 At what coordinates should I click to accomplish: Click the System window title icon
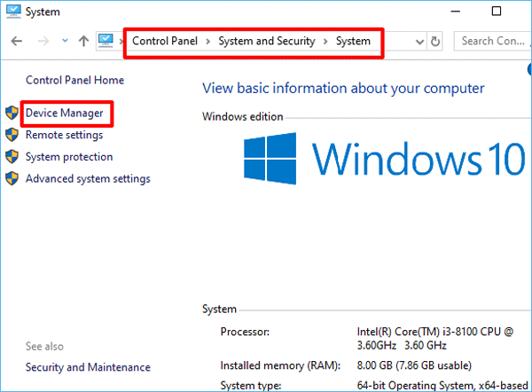point(13,12)
